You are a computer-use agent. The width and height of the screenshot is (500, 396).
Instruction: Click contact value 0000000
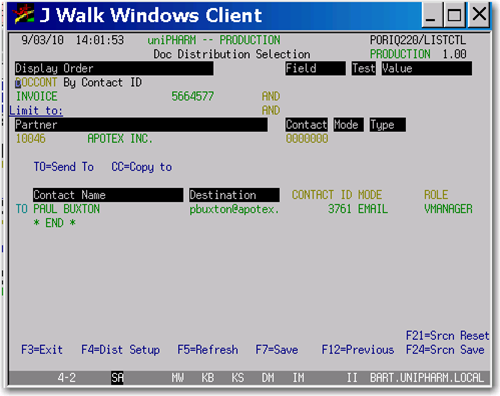click(x=307, y=138)
